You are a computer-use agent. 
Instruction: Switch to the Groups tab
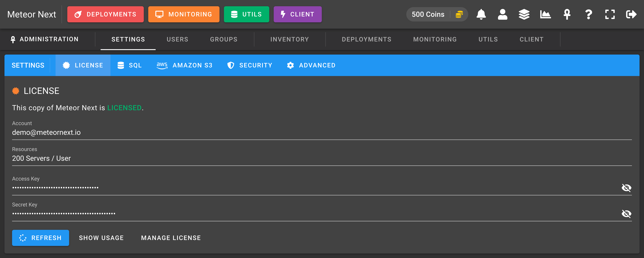pyautogui.click(x=224, y=39)
